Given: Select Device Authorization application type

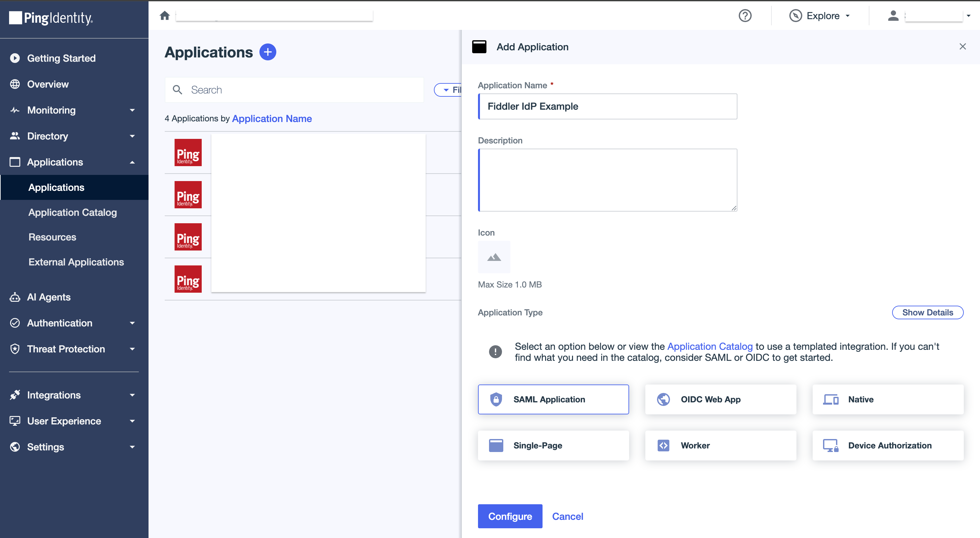Looking at the screenshot, I should 888,446.
